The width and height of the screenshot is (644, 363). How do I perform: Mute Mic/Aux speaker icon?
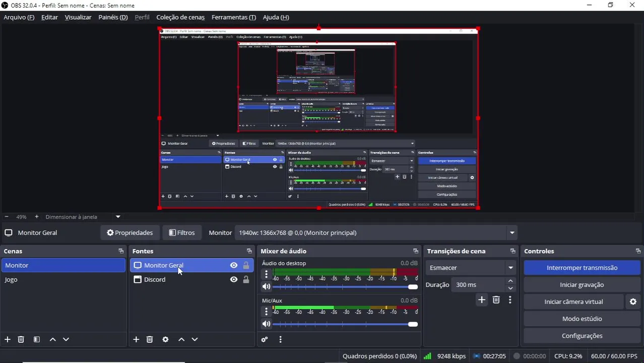267,324
